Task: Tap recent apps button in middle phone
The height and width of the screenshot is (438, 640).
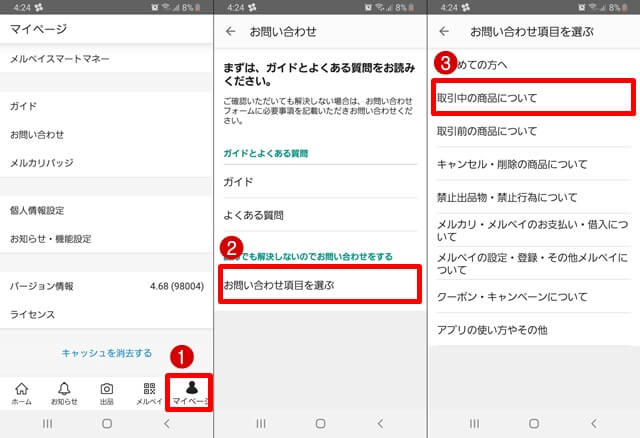Action: click(261, 424)
